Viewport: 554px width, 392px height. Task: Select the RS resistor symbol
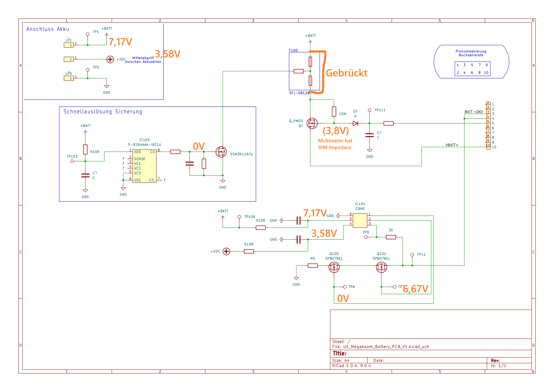click(x=312, y=266)
